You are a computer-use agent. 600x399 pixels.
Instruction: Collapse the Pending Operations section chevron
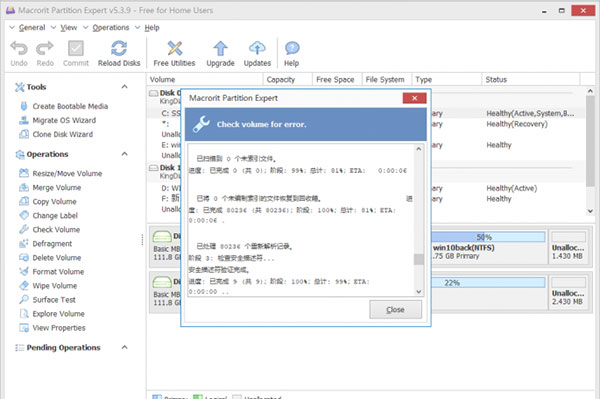coord(124,347)
